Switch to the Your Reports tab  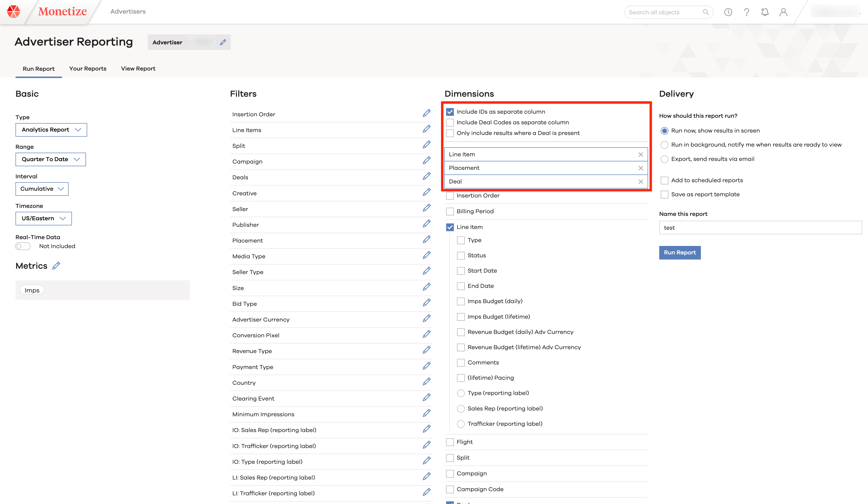87,69
